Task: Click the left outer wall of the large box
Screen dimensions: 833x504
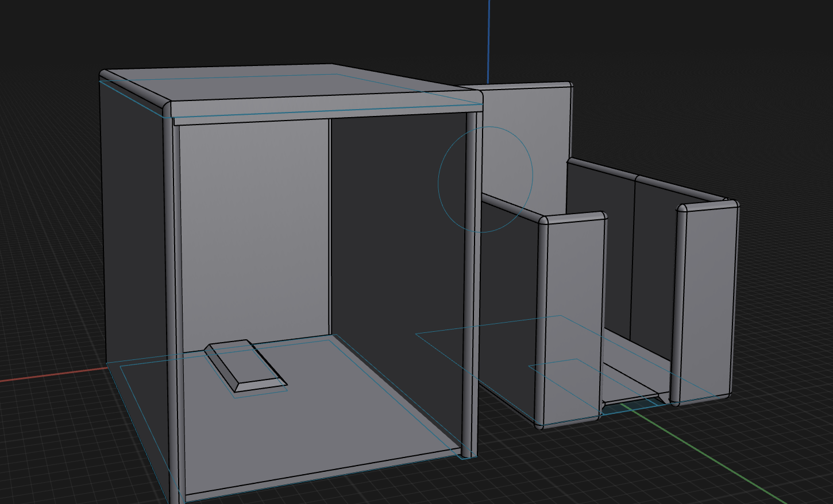Action: (x=132, y=230)
